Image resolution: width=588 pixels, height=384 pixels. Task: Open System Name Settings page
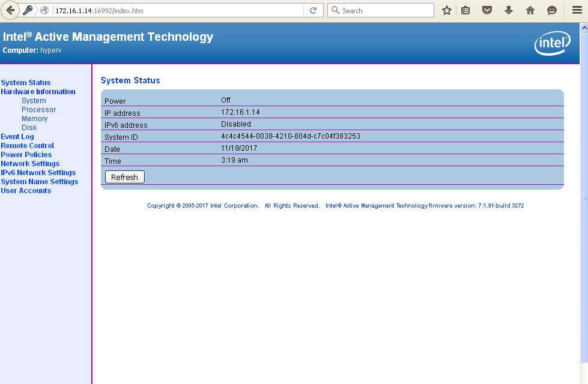40,181
